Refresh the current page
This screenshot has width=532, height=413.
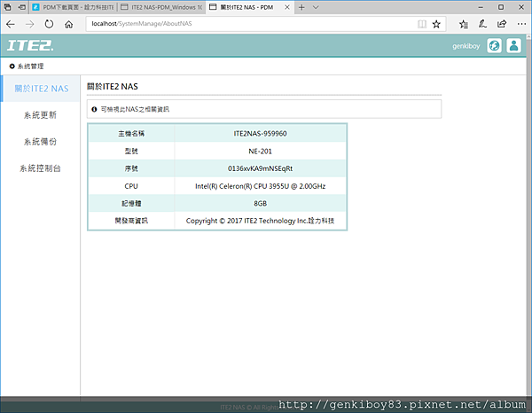49,24
